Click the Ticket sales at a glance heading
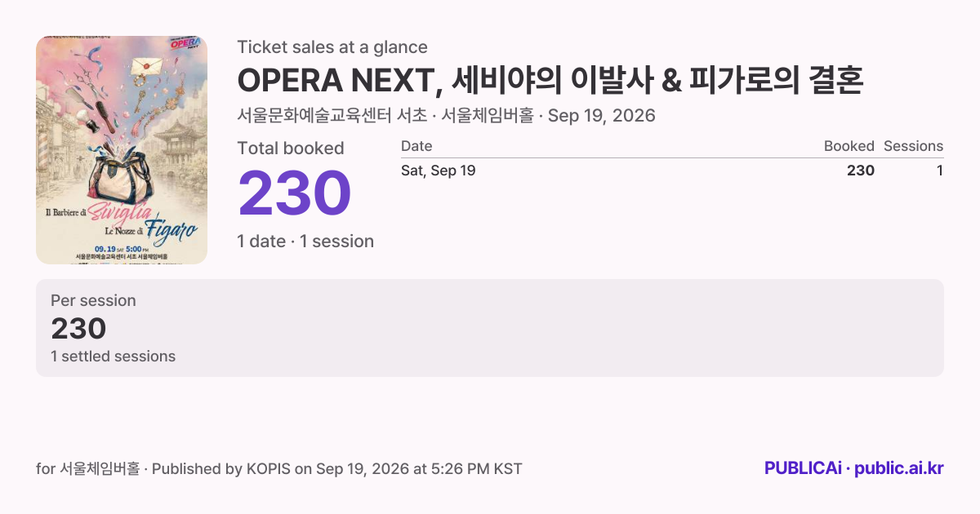The height and width of the screenshot is (514, 980). pyautogui.click(x=332, y=47)
